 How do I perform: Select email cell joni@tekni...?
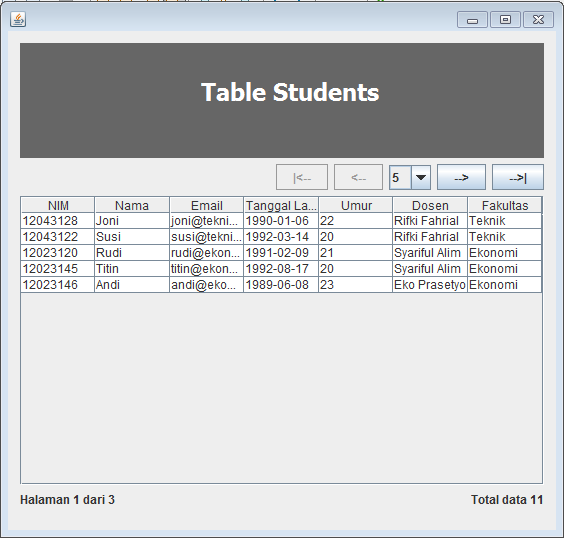(207, 221)
